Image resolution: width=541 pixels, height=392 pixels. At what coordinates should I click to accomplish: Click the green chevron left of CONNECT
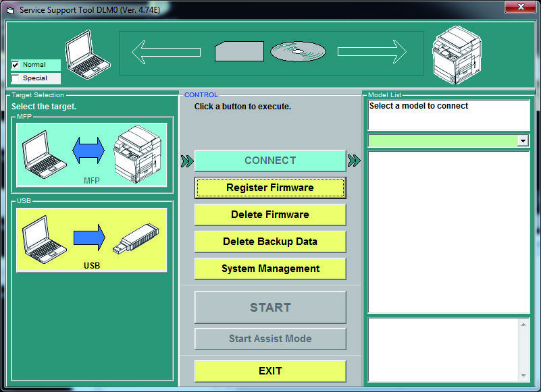pos(187,161)
